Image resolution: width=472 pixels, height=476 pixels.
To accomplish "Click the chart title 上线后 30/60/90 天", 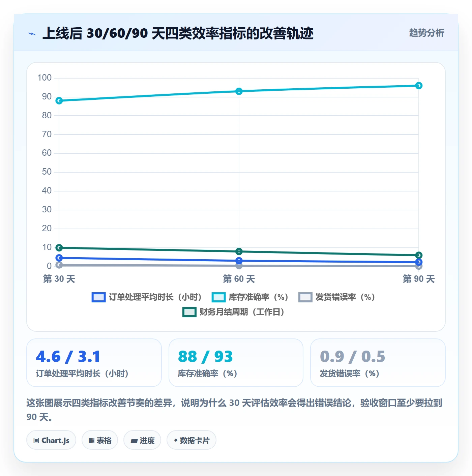I will click(178, 33).
